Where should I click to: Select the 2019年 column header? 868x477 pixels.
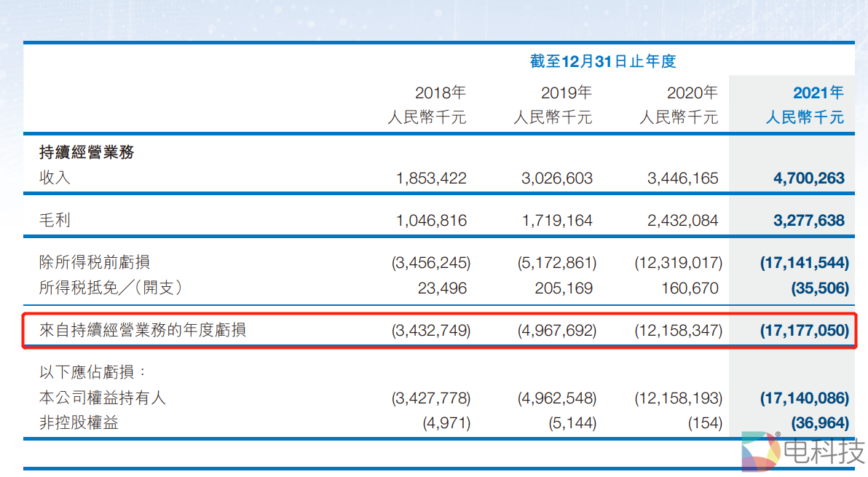click(567, 92)
